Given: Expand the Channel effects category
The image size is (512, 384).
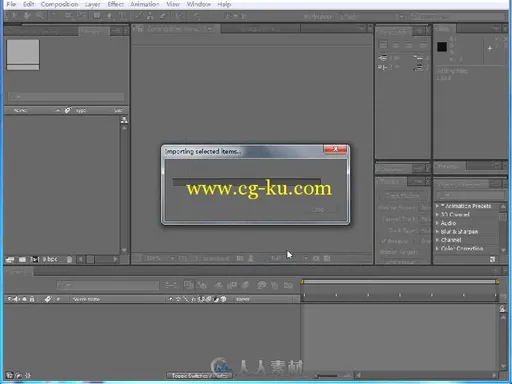Looking at the screenshot, I should click(x=437, y=240).
